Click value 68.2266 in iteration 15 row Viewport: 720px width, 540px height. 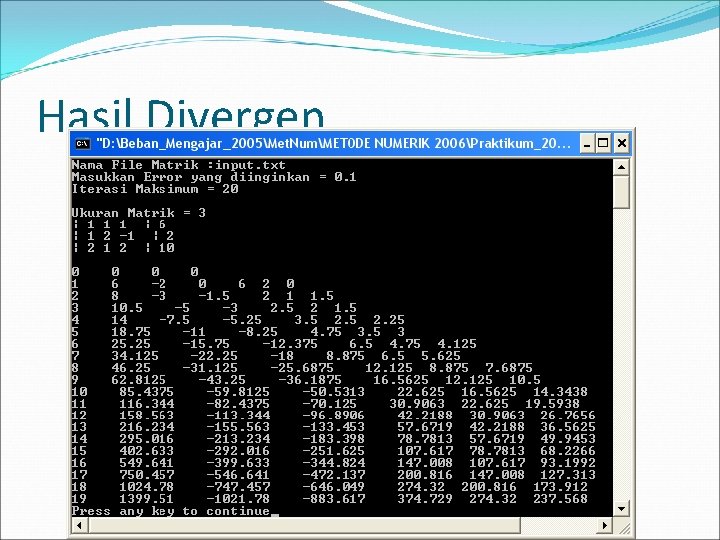click(568, 451)
